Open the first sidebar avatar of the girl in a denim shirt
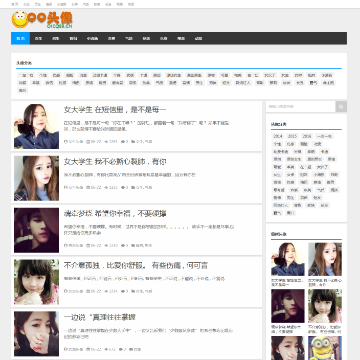The image size is (360, 360). [x=288, y=259]
